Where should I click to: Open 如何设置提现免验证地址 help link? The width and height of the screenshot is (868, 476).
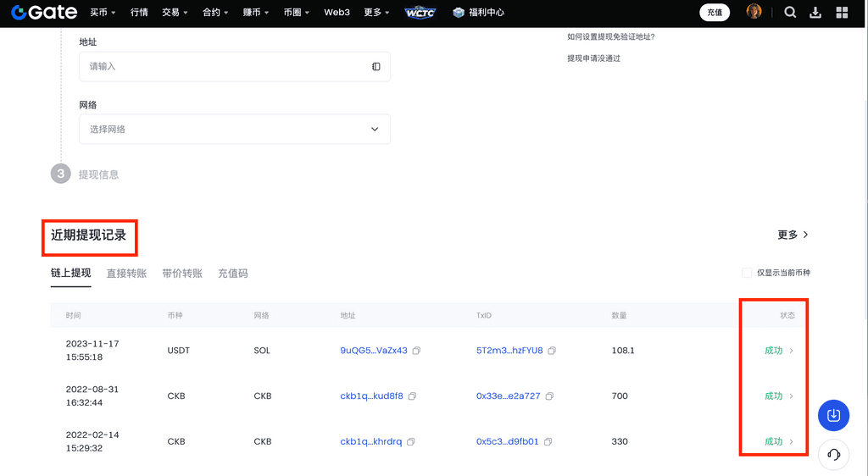click(x=610, y=37)
